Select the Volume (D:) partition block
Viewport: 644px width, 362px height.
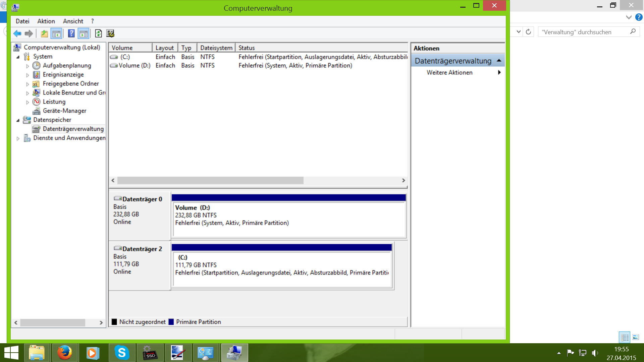click(288, 220)
